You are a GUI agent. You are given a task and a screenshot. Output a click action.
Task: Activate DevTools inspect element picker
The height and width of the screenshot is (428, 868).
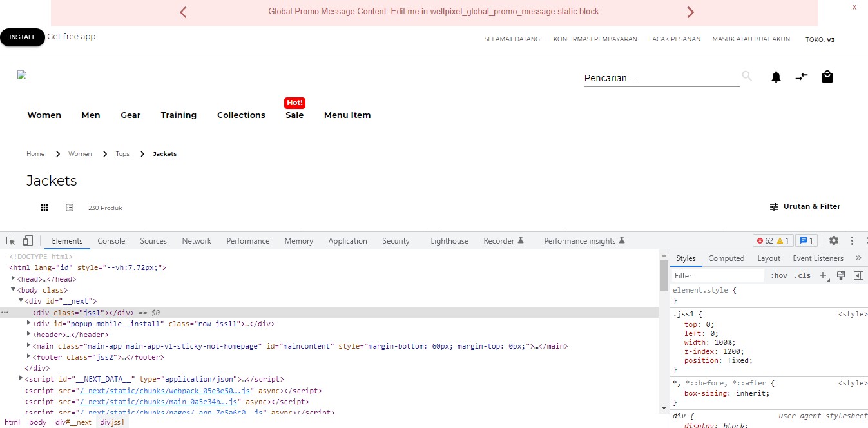click(x=11, y=241)
